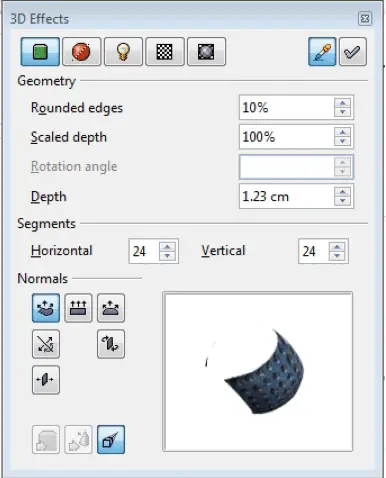This screenshot has width=386, height=478.
Task: Decrease Depth value with down arrow
Action: point(343,201)
